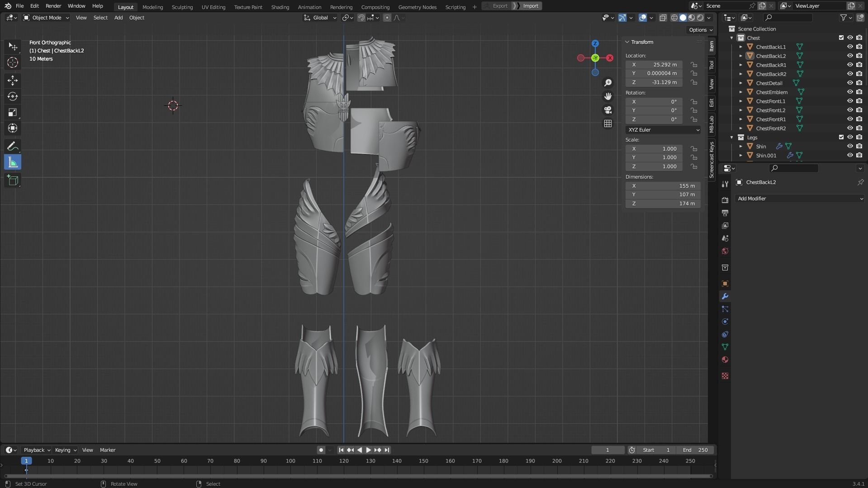Switch to the Shading workspace tab
This screenshot has height=488, width=868.
point(280,7)
